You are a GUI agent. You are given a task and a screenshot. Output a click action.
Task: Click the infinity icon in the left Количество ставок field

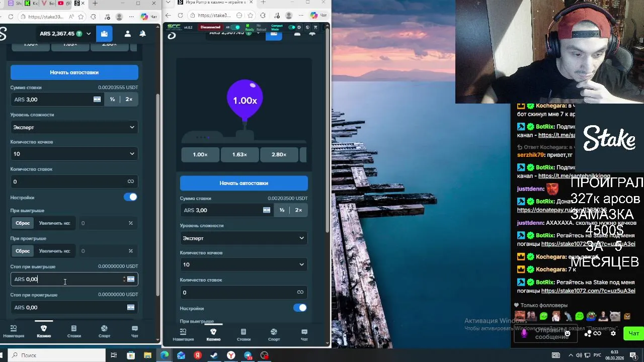coord(131,182)
